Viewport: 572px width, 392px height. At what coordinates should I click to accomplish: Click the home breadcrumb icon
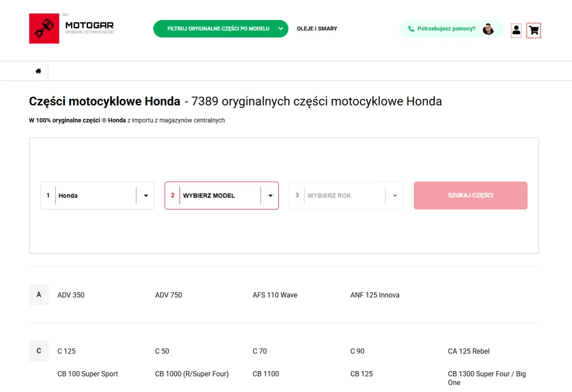click(38, 71)
